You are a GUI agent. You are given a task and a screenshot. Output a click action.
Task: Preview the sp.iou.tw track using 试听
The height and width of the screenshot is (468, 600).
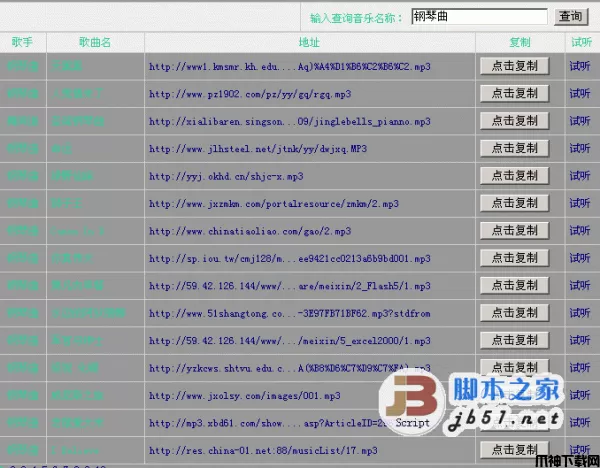coord(580,258)
